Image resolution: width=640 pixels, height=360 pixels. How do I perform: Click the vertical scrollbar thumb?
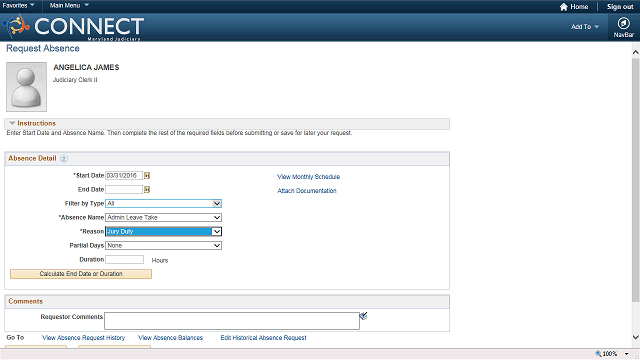tap(636, 180)
